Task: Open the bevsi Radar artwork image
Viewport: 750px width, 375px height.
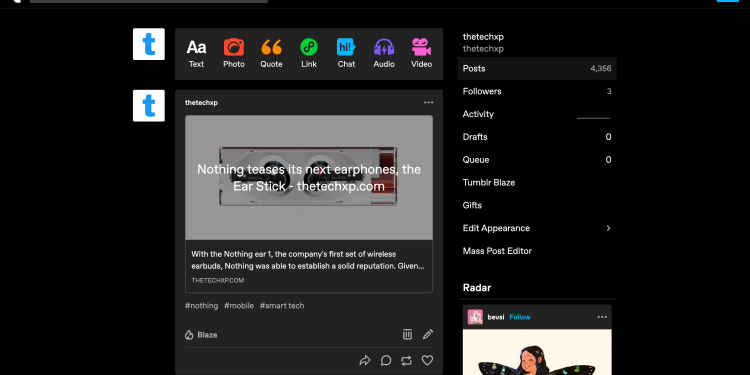Action: pos(537,352)
